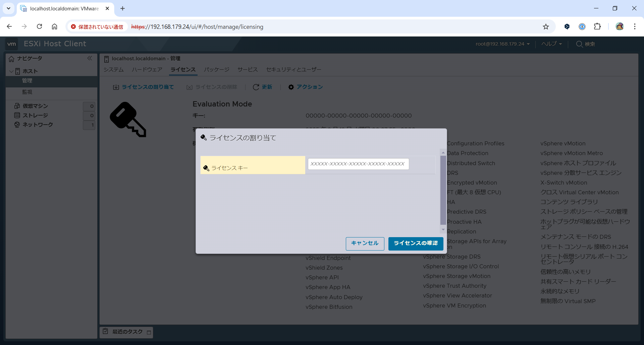The image size is (644, 345).
Task: Click the not secure warning badge
Action: tap(97, 27)
